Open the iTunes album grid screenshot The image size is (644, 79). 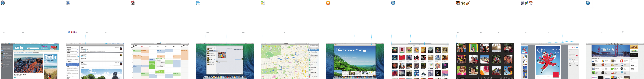pos(420,61)
